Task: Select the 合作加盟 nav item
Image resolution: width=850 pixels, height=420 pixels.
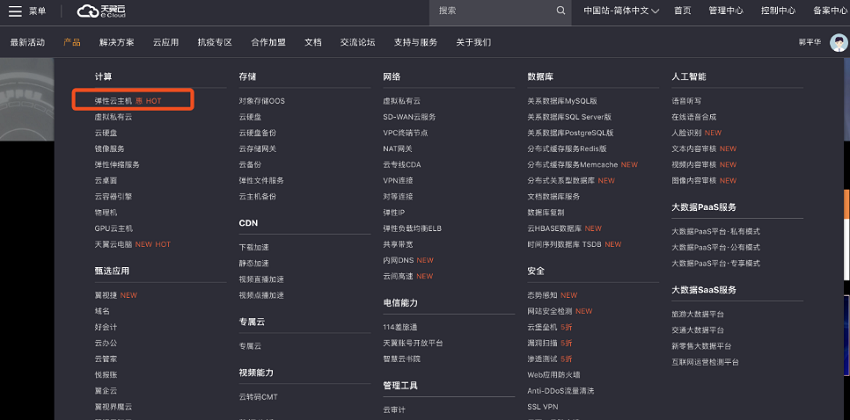Action: [x=268, y=42]
